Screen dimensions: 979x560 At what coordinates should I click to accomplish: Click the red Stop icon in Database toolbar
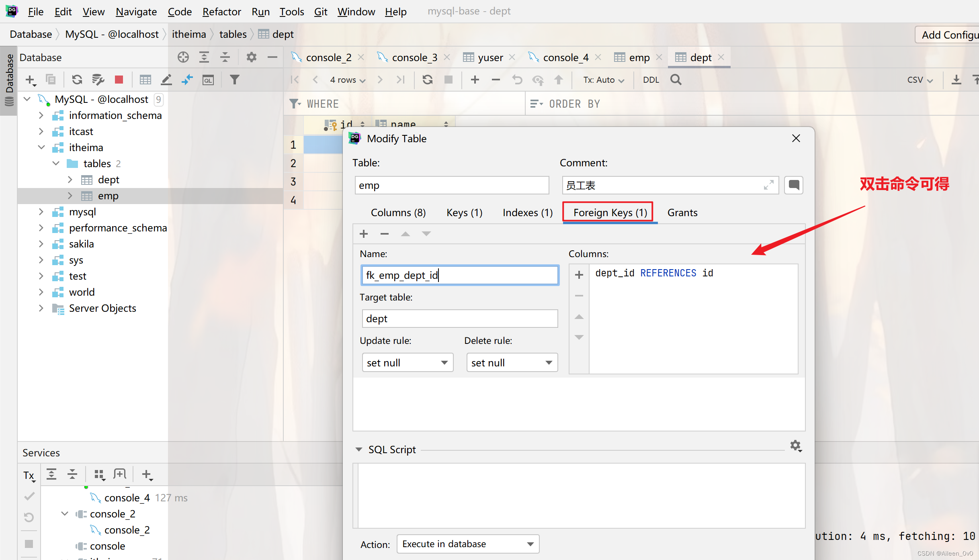[119, 80]
